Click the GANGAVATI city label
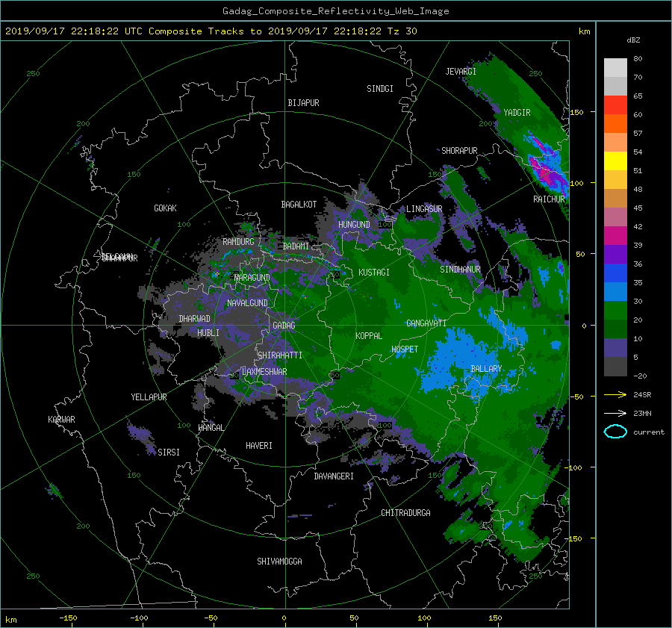This screenshot has height=628, width=672. 426,323
